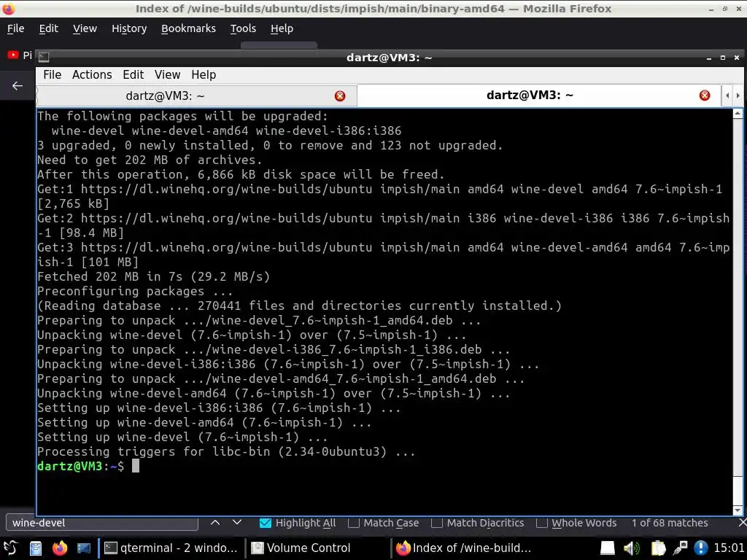Image resolution: width=747 pixels, height=560 pixels.
Task: Click the 15:01 panel clock
Action: pos(729,548)
